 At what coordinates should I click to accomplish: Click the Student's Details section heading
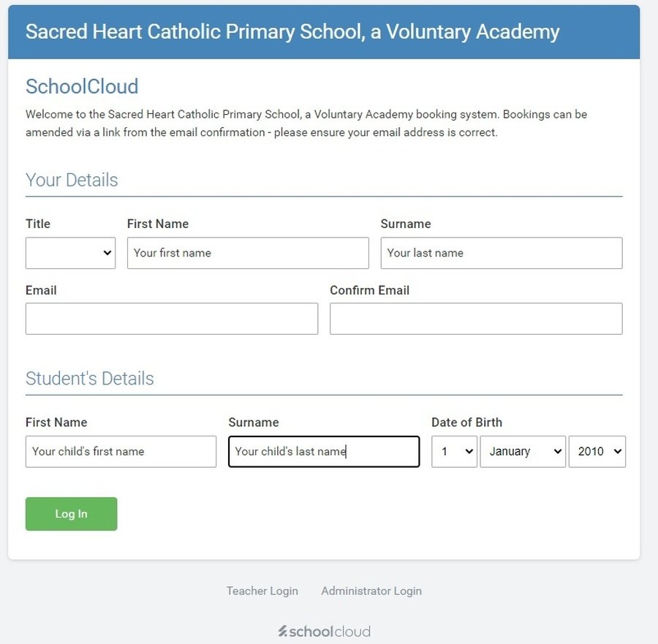tap(90, 379)
